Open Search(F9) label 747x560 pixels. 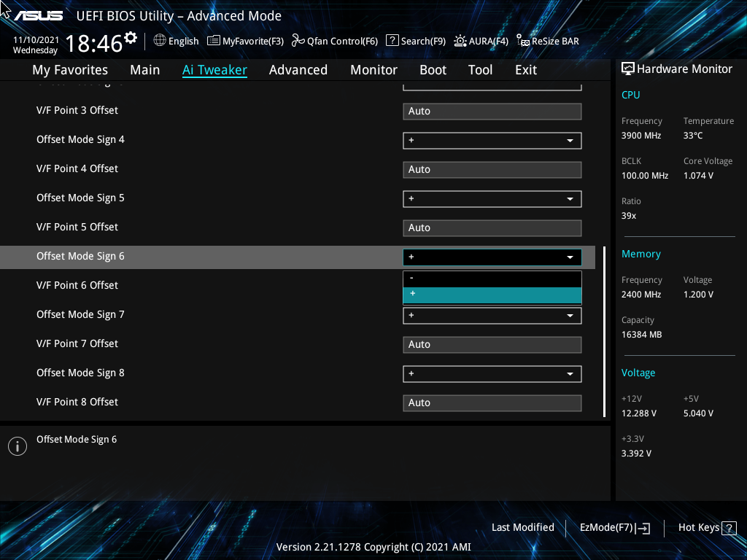pyautogui.click(x=423, y=42)
